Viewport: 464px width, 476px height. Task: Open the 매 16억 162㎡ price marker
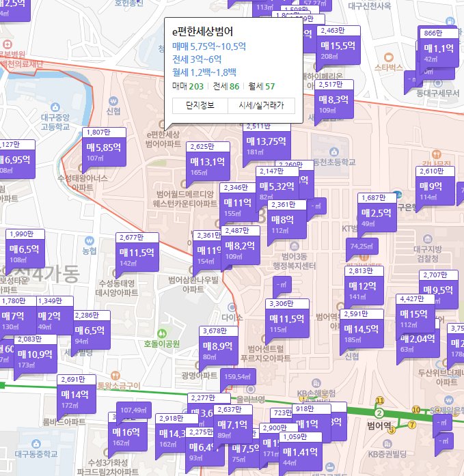tap(128, 432)
